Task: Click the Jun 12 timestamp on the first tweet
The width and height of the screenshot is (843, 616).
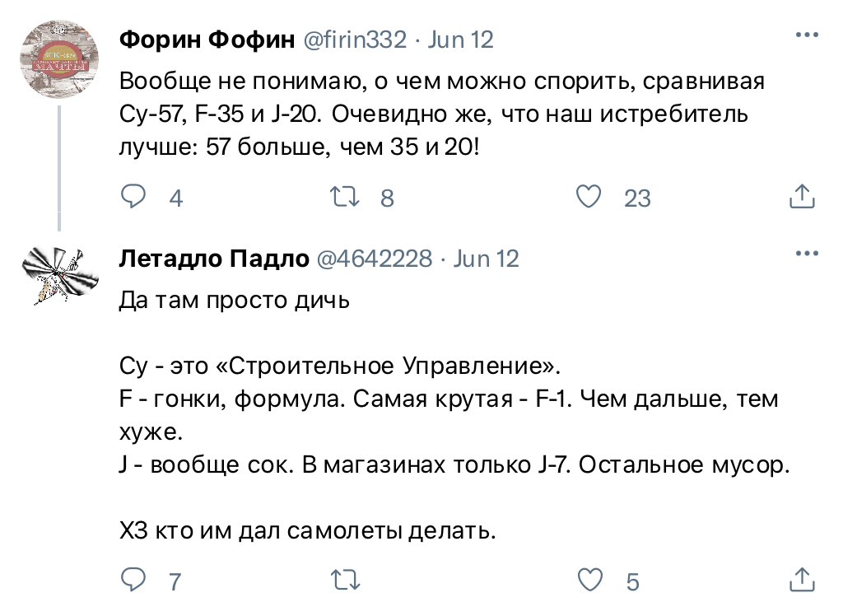Action: pyautogui.click(x=459, y=38)
